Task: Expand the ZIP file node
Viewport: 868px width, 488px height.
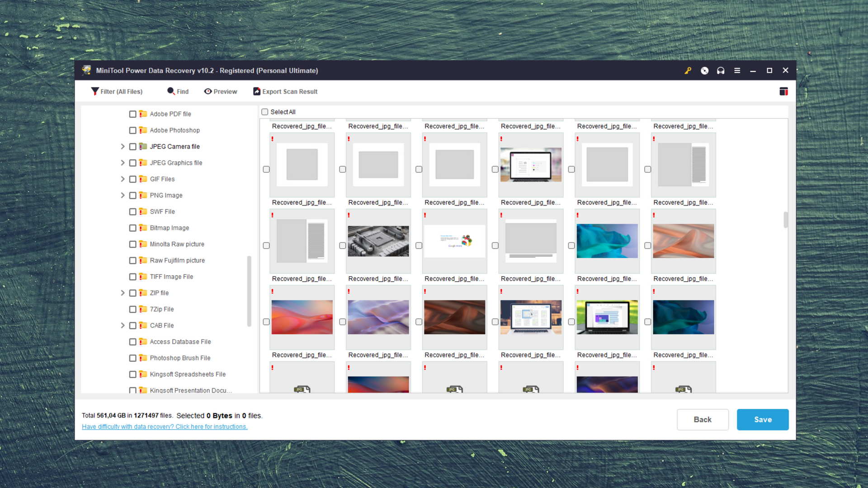Action: pos(123,293)
